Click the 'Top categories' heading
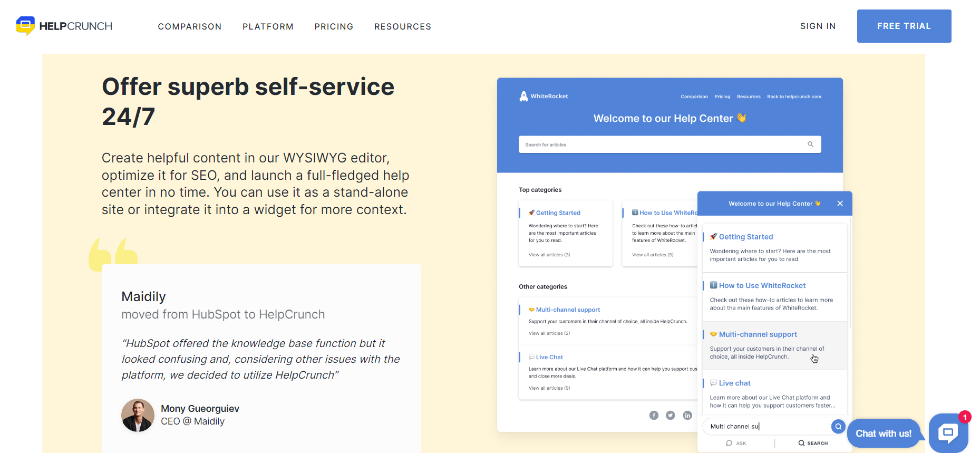980x453 pixels. 540,190
